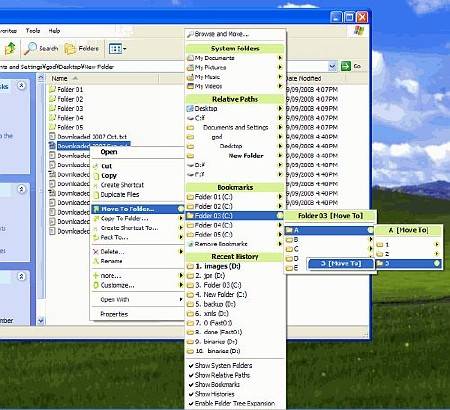Click the D: drive icon

[x=190, y=165]
